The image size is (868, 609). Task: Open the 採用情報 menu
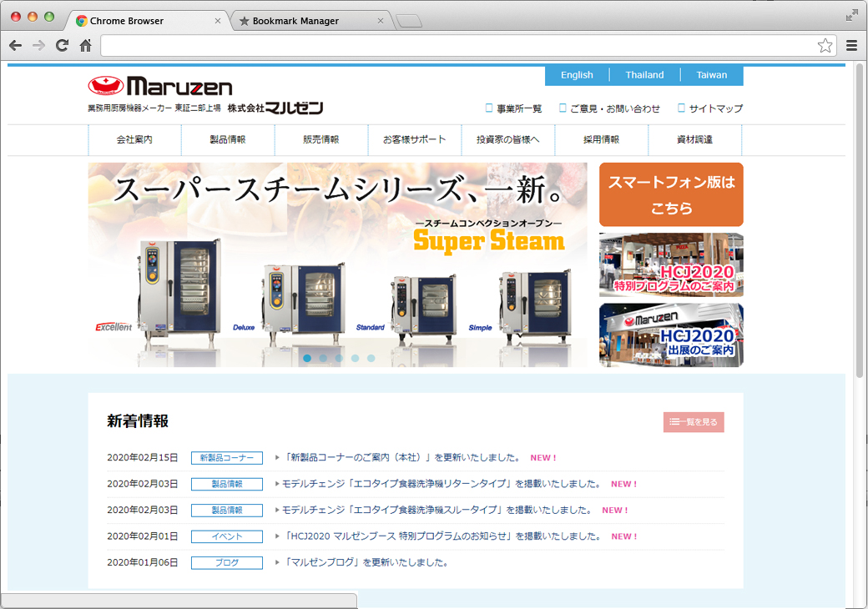[x=601, y=140]
